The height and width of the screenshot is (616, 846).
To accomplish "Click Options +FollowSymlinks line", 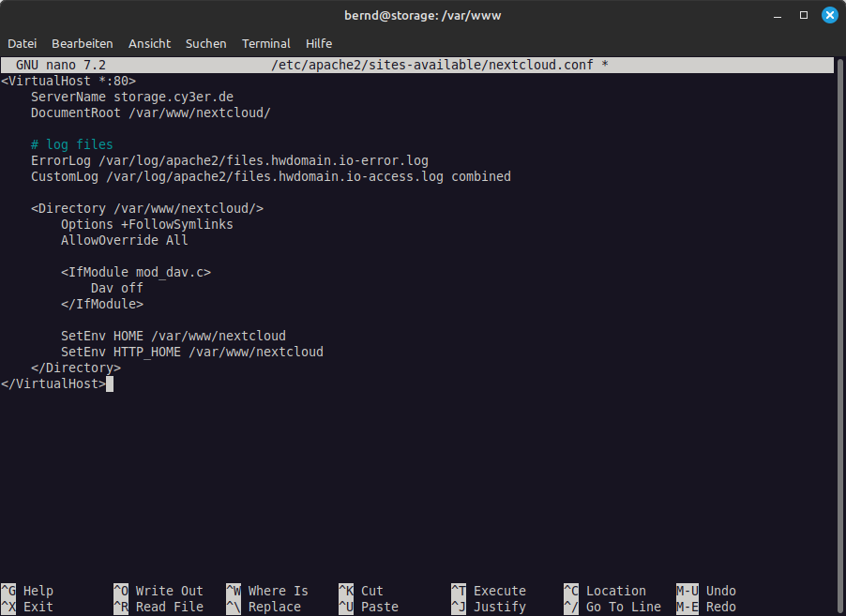I will pyautogui.click(x=146, y=224).
